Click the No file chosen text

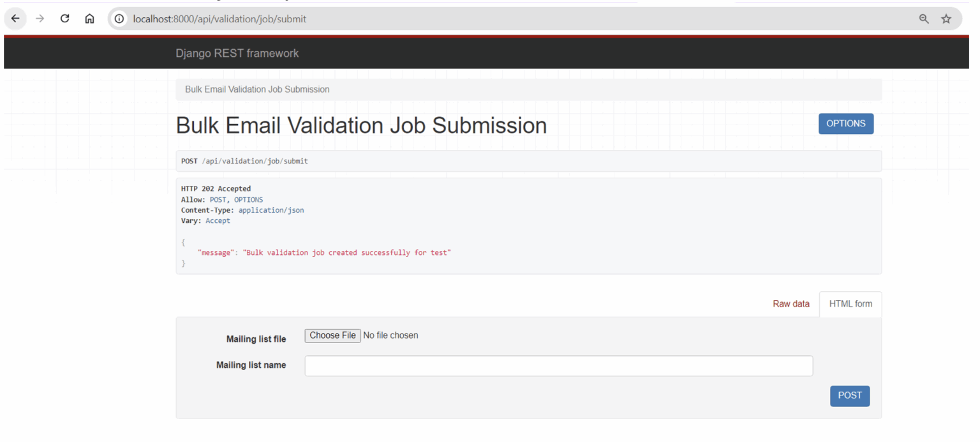pos(390,335)
